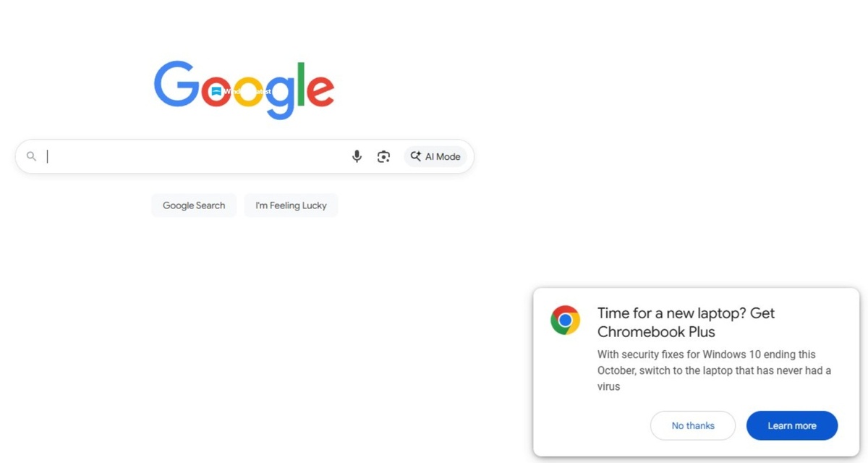Click the Google Search button

[193, 205]
